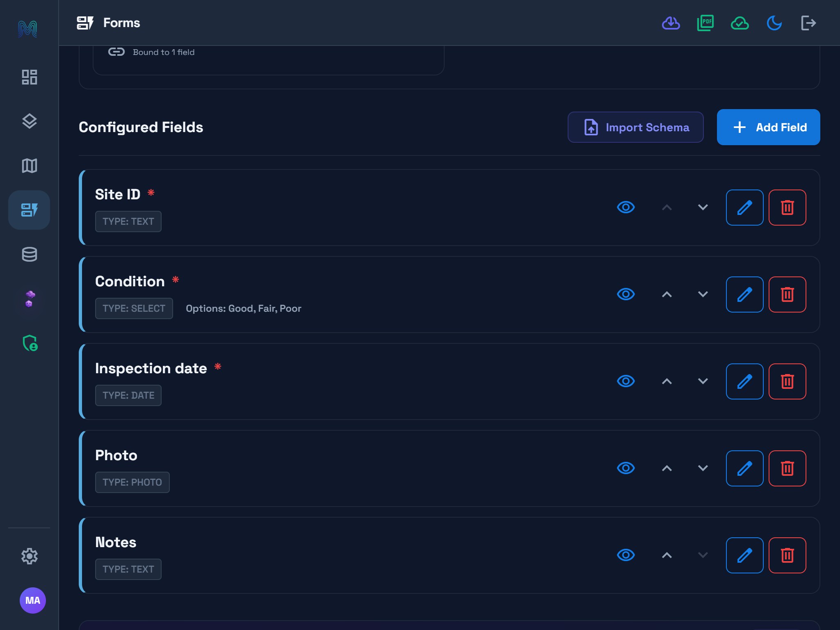Delete the Photo field
Screen dimensions: 840x630
(787, 468)
